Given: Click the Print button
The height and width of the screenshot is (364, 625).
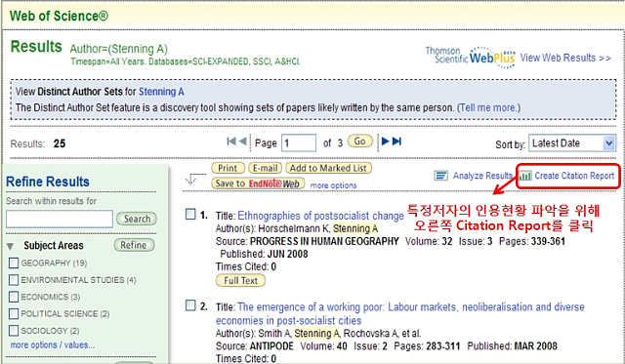Looking at the screenshot, I should (x=228, y=168).
